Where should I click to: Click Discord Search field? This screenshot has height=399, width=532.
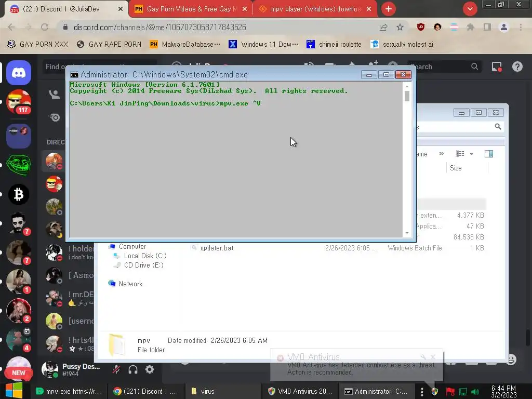point(445,67)
